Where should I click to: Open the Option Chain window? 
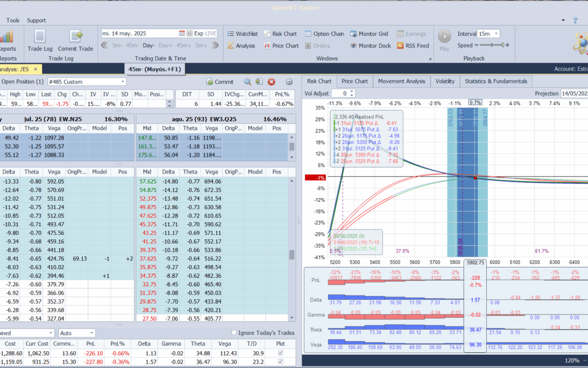click(324, 34)
